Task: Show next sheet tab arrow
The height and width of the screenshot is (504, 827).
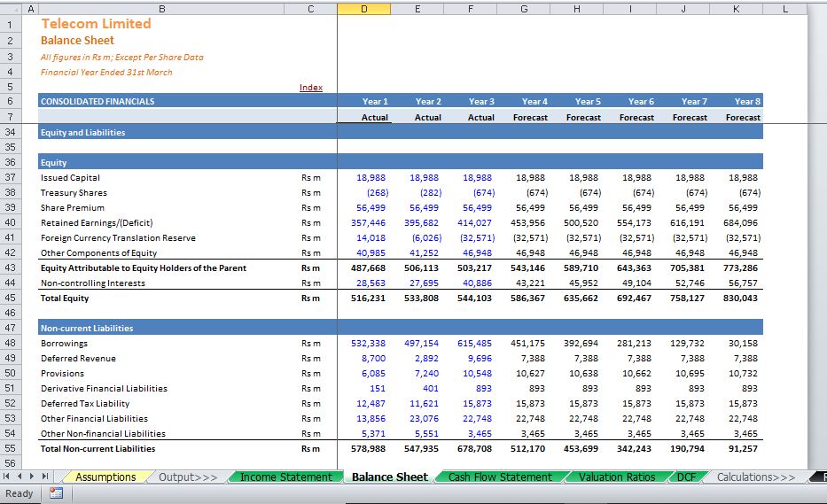Action: click(32, 476)
